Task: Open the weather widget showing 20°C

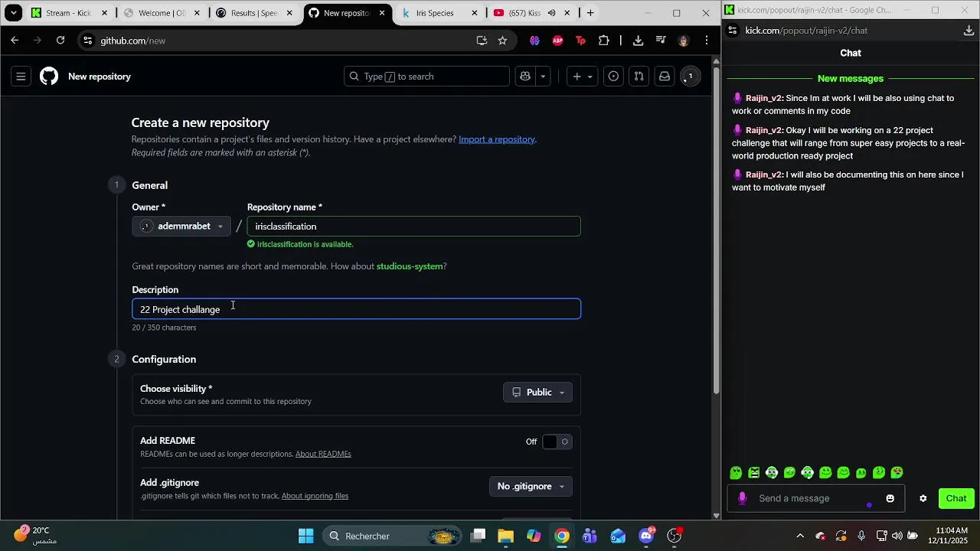Action: tap(35, 536)
